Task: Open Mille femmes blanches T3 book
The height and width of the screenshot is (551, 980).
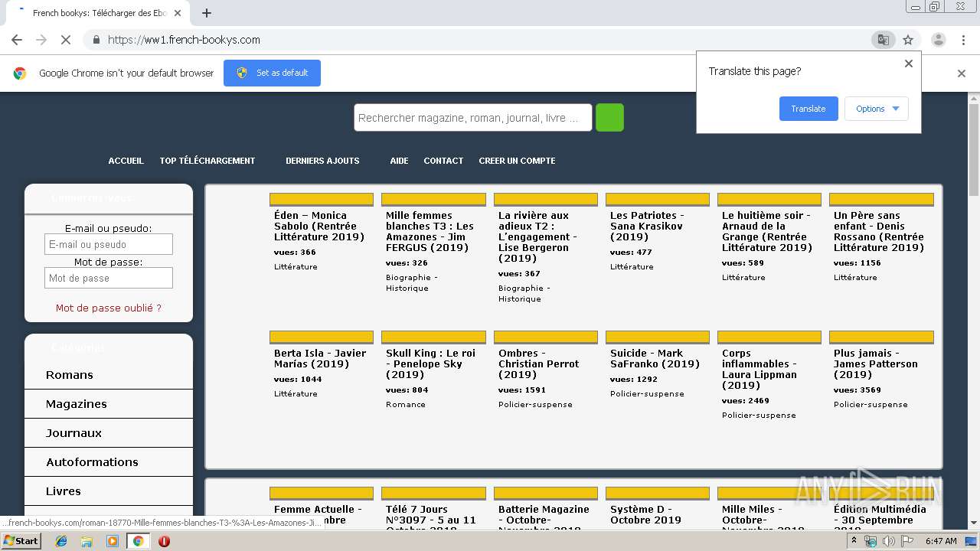Action: [x=430, y=231]
